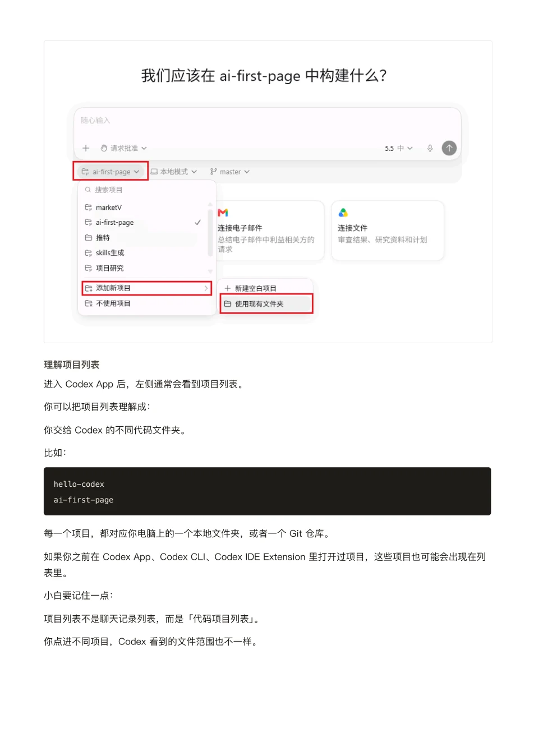
Task: Click the chevron arrow on 添加新项目 row
Action: click(x=206, y=288)
